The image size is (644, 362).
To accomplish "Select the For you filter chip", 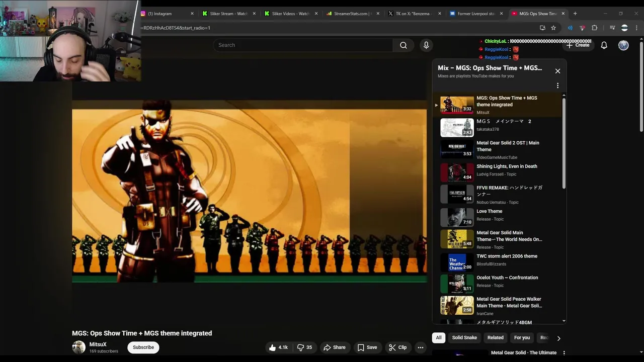I will 522,338.
